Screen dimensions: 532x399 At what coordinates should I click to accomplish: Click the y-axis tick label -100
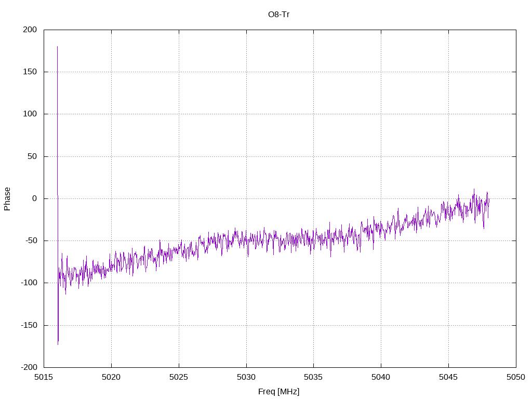coord(29,283)
